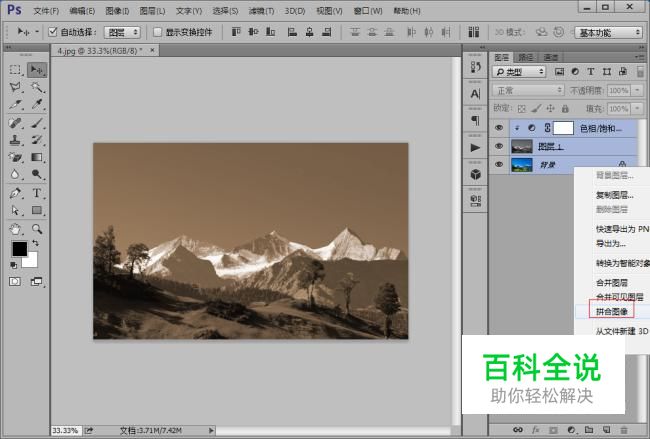
Task: Toggle lock transparent pixels
Action: [521, 109]
